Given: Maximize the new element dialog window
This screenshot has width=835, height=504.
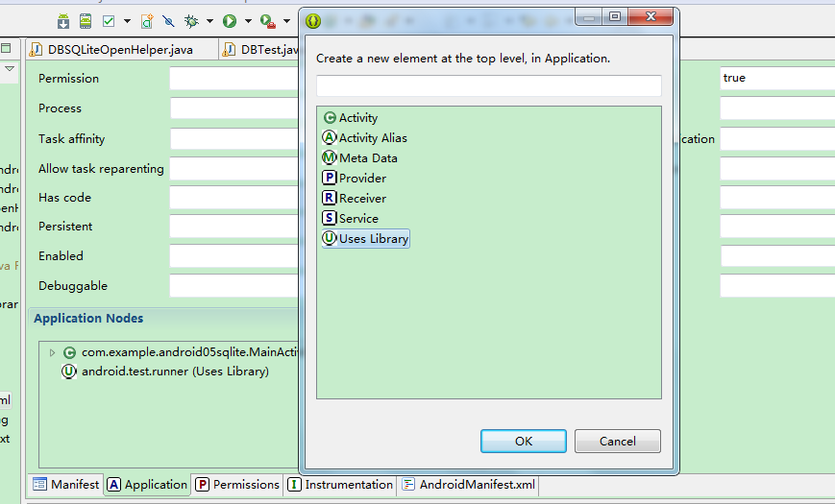Looking at the screenshot, I should (615, 16).
